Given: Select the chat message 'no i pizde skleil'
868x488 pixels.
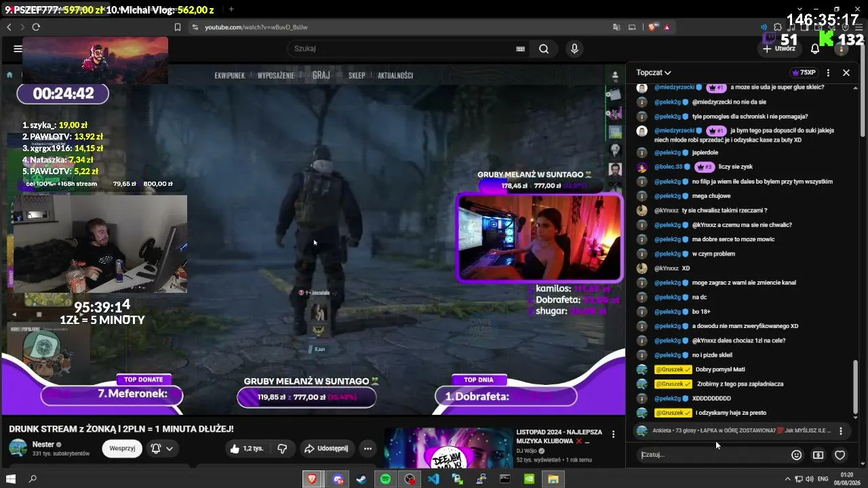Looking at the screenshot, I should click(712, 355).
